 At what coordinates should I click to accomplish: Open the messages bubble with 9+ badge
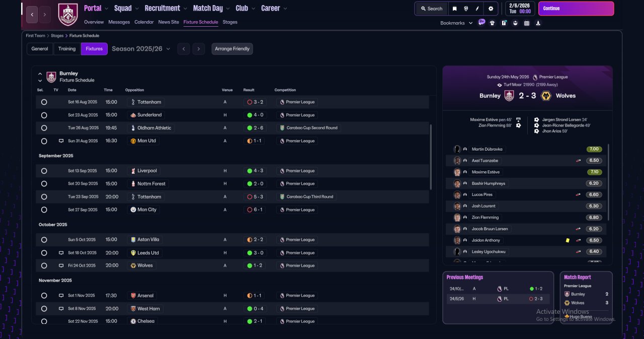[481, 22]
